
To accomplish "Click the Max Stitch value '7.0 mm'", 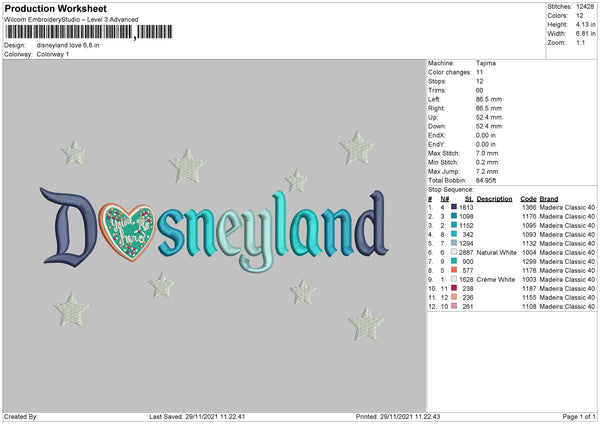I will click(487, 153).
